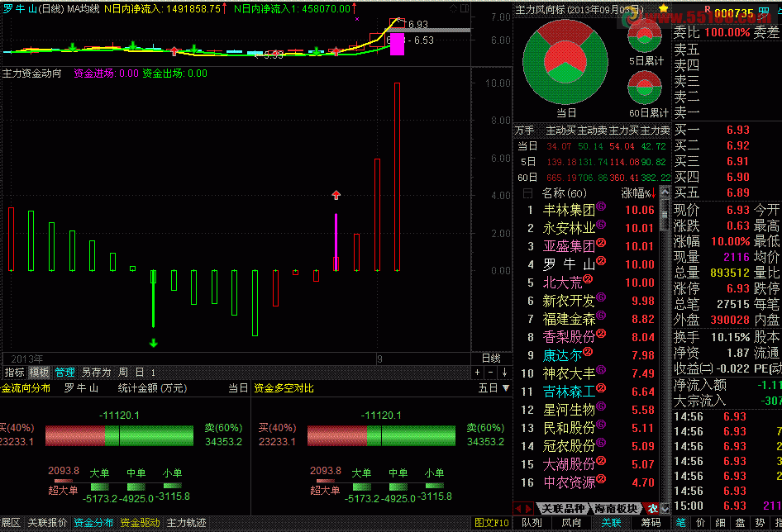Click the stock 罗牛山 in the list

569,264
